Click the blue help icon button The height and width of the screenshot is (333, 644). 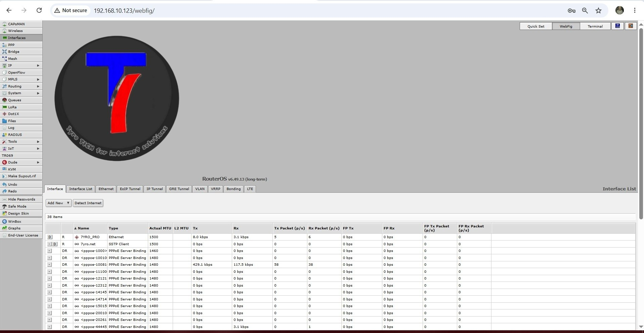[x=617, y=26]
